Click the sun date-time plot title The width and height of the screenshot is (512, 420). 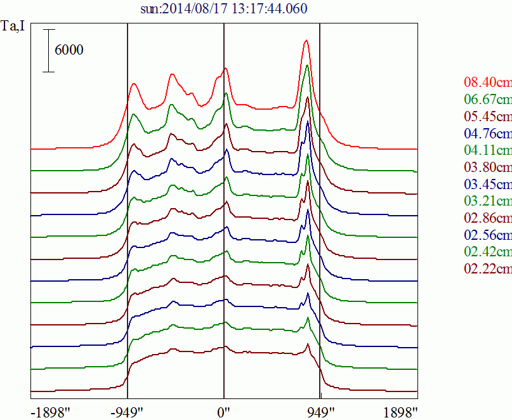(x=225, y=9)
